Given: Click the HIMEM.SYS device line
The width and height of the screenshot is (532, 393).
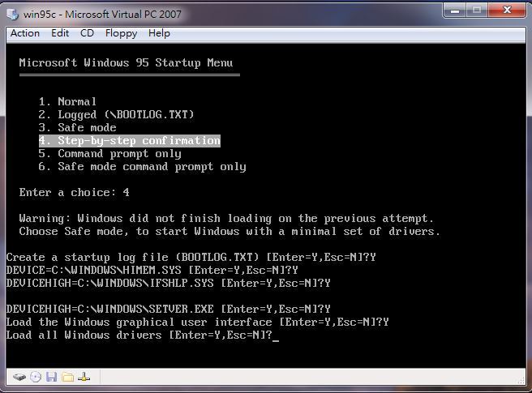Looking at the screenshot, I should pos(152,271).
